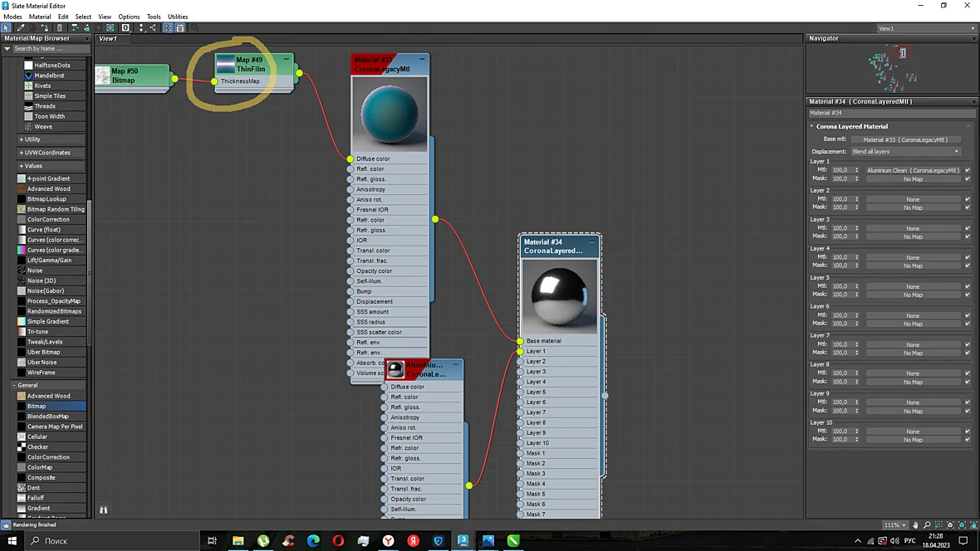Viewport: 980px width, 551px height.
Task: Open the Displacement Blend all layers dropdown
Action: (x=905, y=151)
